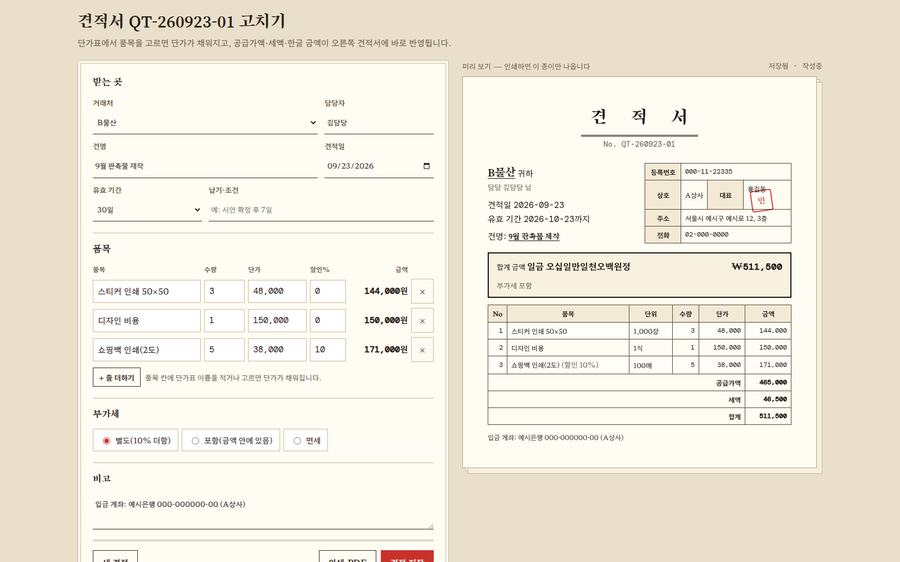The width and height of the screenshot is (900, 562).
Task: Edit unit price 48,000 field
Action: (277, 291)
